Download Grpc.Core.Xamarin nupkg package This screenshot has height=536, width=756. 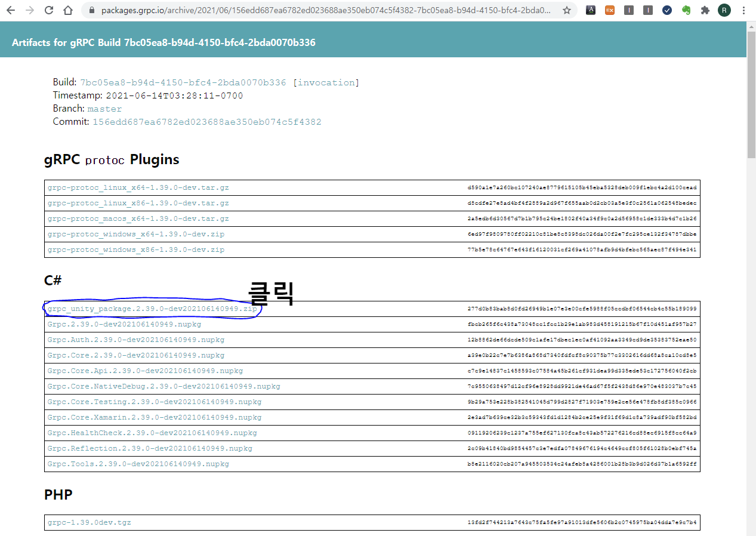(x=155, y=417)
